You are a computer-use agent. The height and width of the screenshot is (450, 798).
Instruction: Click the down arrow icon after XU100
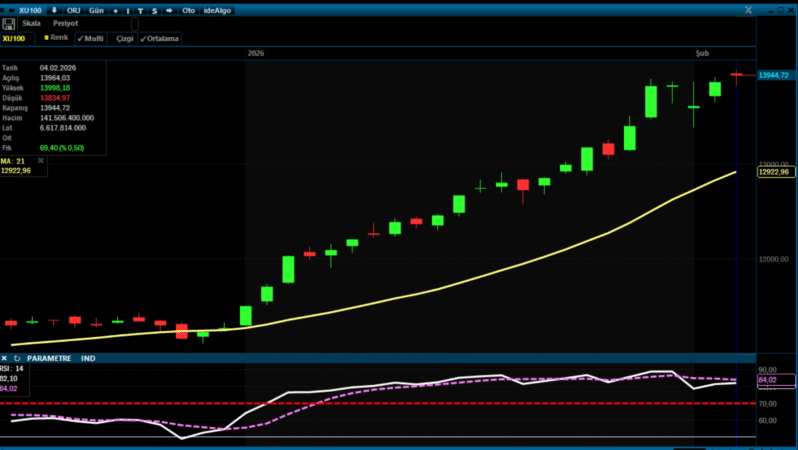click(x=54, y=10)
